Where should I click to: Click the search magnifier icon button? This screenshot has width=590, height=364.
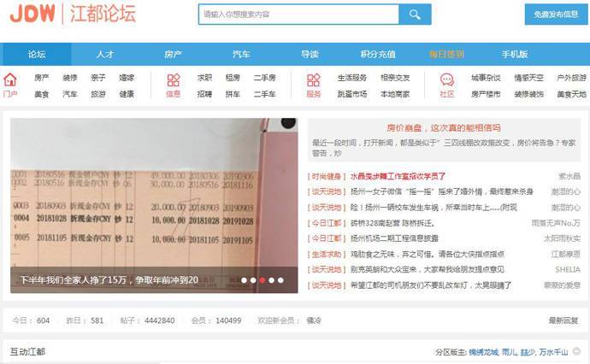(415, 15)
